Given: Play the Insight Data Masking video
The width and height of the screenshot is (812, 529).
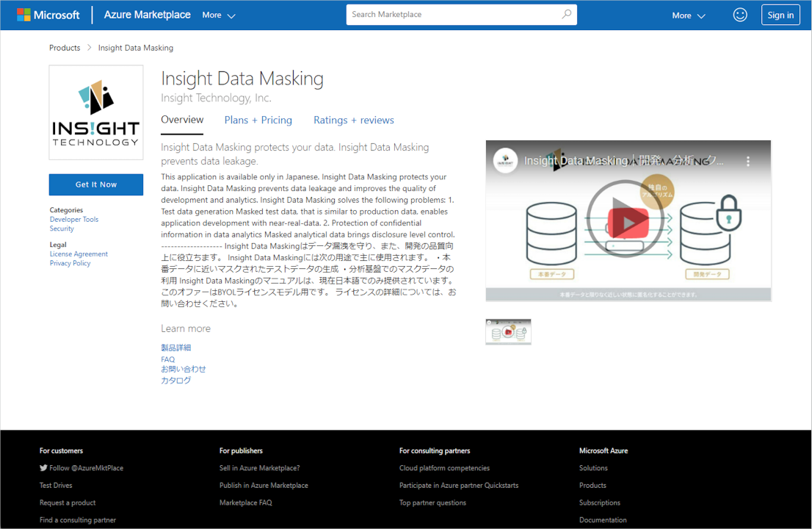Looking at the screenshot, I should coord(628,221).
